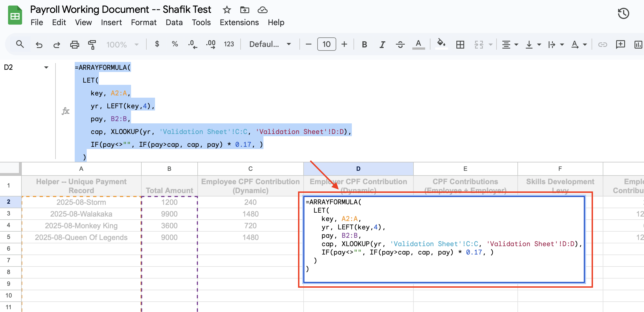Open the File menu
644x312 pixels.
(37, 22)
